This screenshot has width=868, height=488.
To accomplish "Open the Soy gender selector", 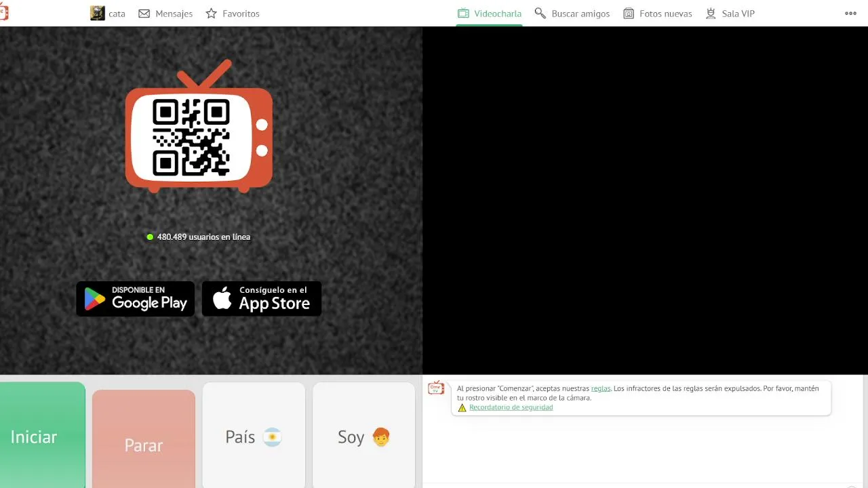I will tap(363, 435).
